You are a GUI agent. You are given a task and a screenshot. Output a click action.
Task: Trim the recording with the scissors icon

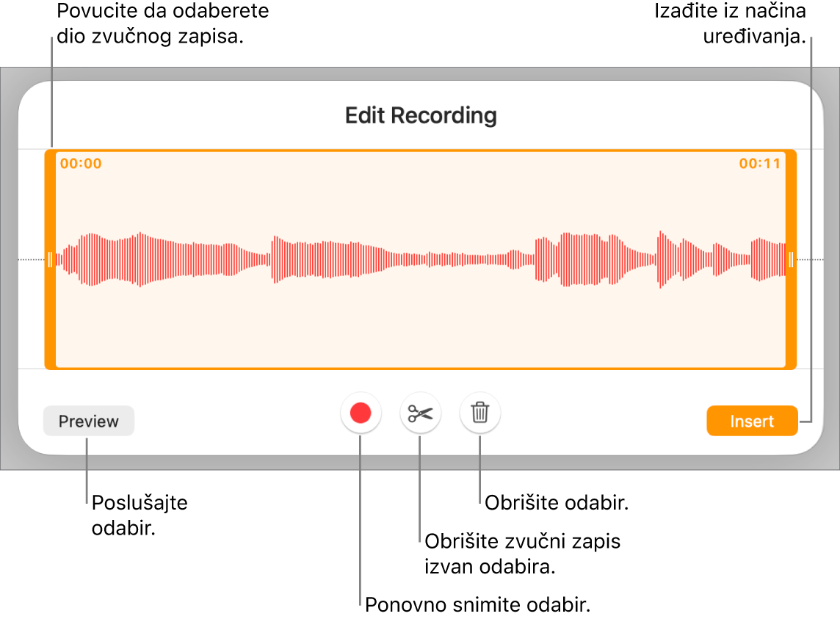tap(421, 414)
